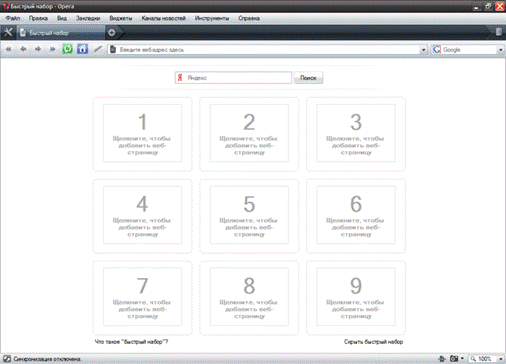Go forward one page
The width and height of the screenshot is (506, 364).
click(x=38, y=49)
